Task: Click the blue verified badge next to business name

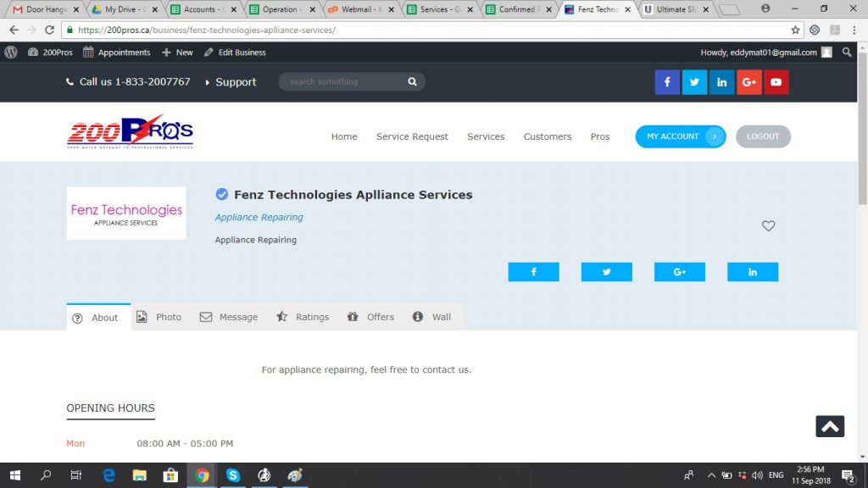Action: [x=222, y=194]
